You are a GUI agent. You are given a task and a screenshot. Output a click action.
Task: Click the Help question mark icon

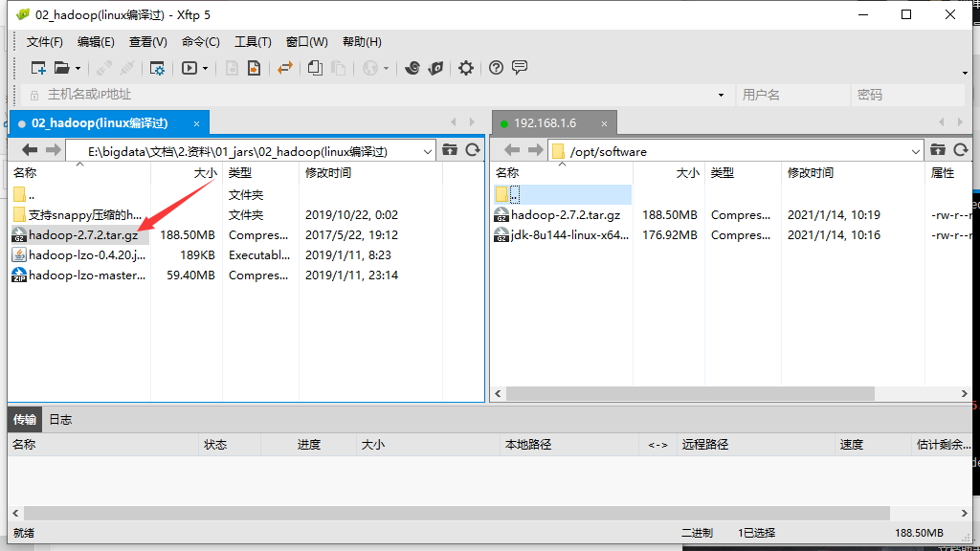coord(496,68)
